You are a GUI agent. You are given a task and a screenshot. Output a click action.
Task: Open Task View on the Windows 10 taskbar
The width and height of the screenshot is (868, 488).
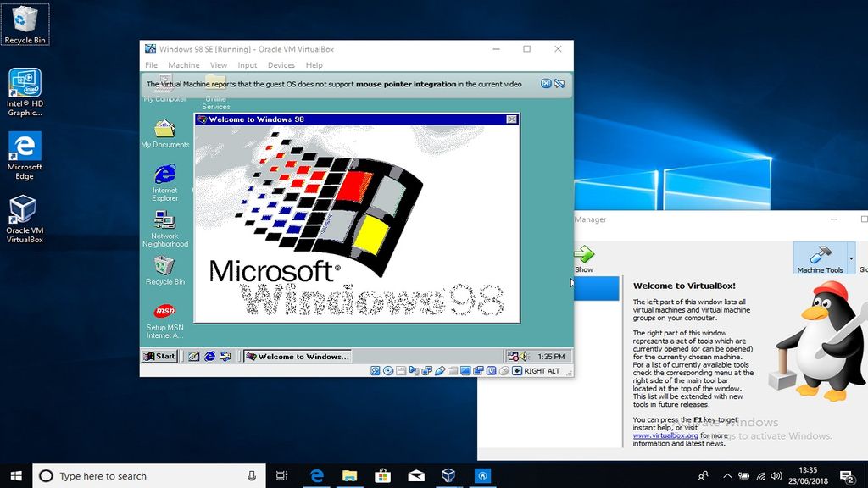coord(281,476)
